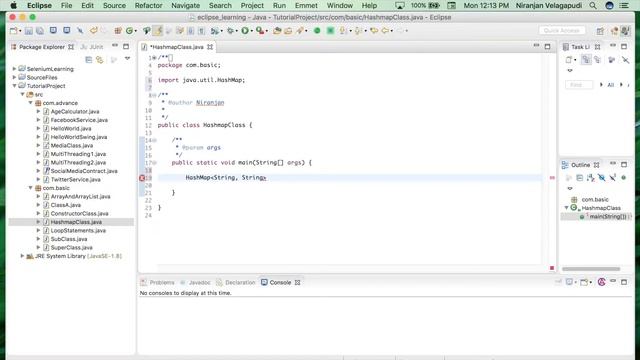This screenshot has height=360, width=640.
Task: Click the green Run play icon
Action: pyautogui.click(x=245, y=31)
